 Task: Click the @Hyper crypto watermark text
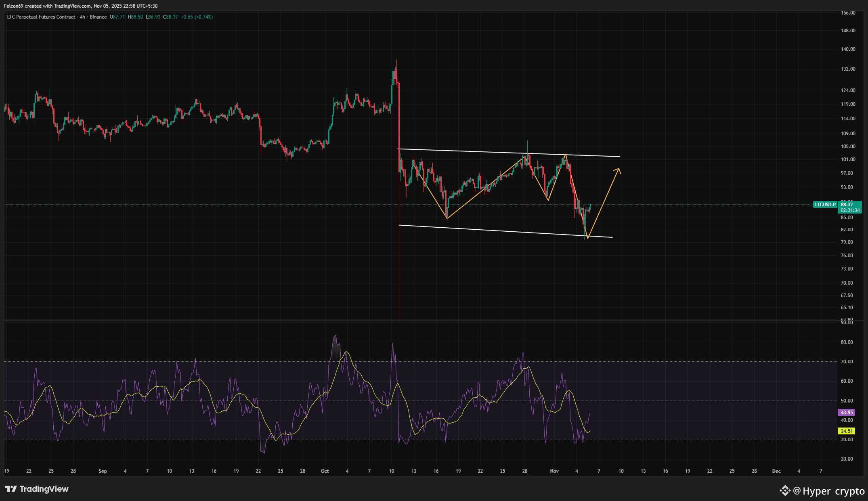tap(829, 491)
